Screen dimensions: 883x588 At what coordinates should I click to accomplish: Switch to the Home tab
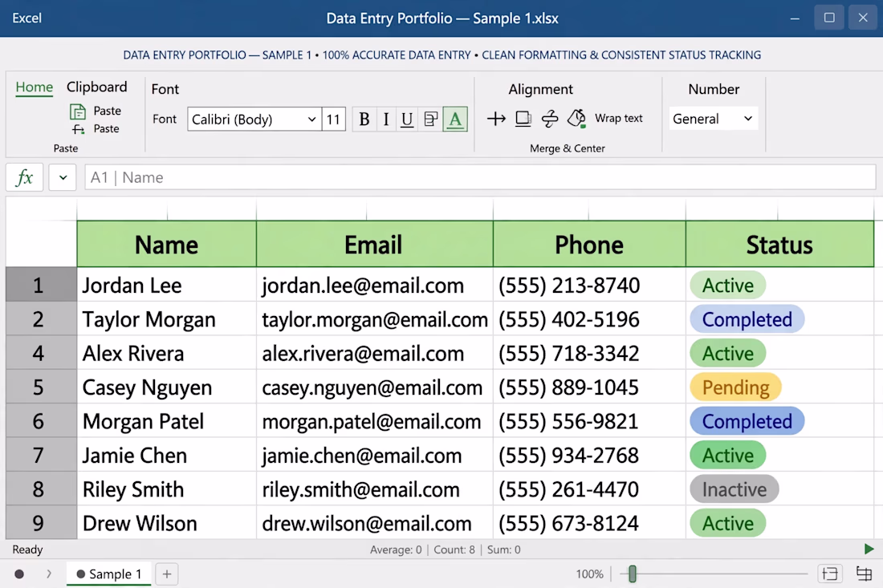coord(35,87)
